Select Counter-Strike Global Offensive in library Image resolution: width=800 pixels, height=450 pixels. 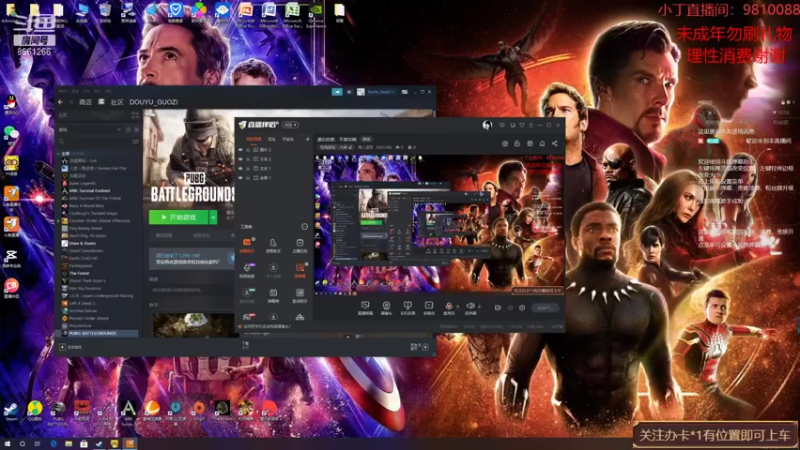pyautogui.click(x=99, y=220)
